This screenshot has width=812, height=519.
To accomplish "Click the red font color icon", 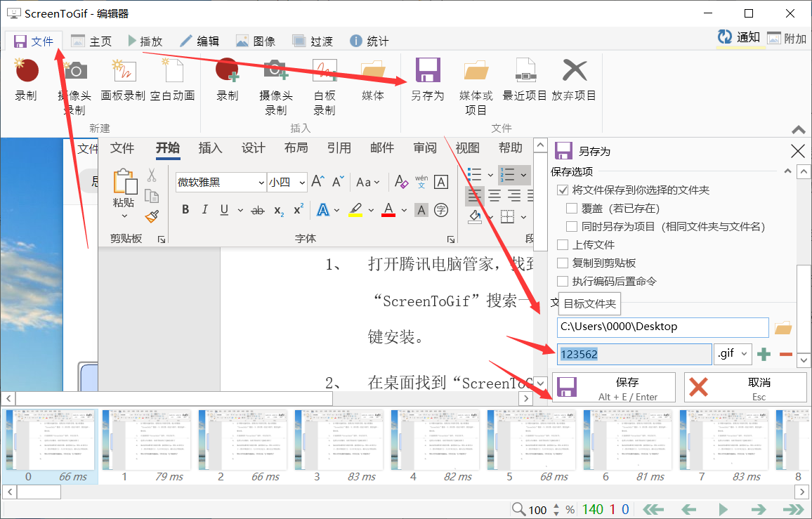I will coord(388,210).
